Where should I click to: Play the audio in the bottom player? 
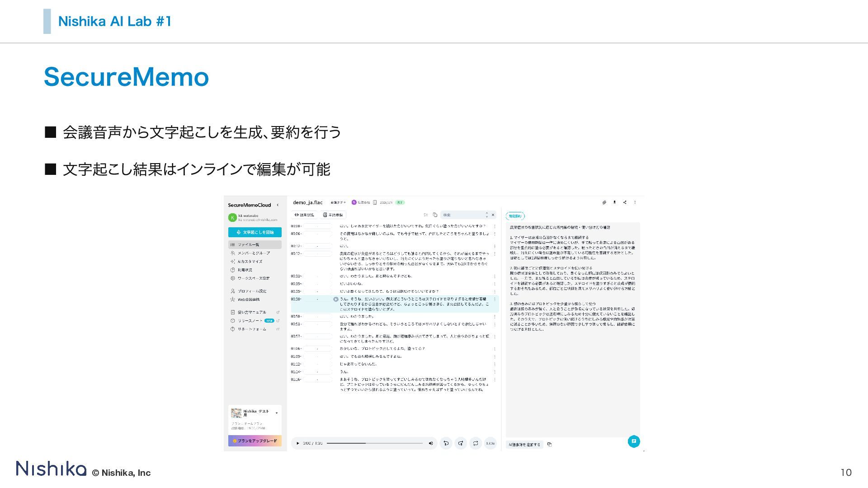(x=297, y=443)
